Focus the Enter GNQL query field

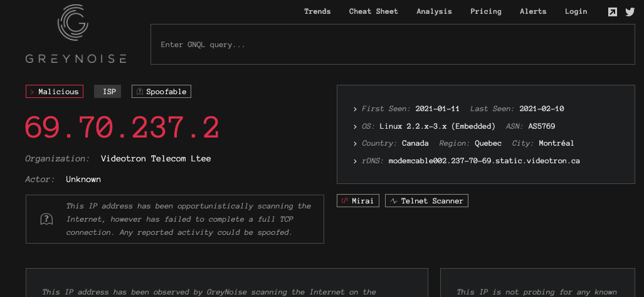pos(393,45)
